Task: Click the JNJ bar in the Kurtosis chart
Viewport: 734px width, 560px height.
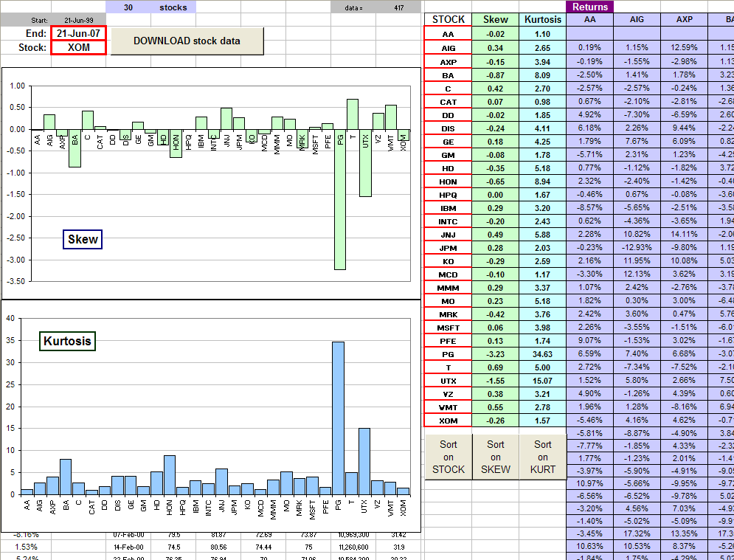Action: pyautogui.click(x=221, y=481)
